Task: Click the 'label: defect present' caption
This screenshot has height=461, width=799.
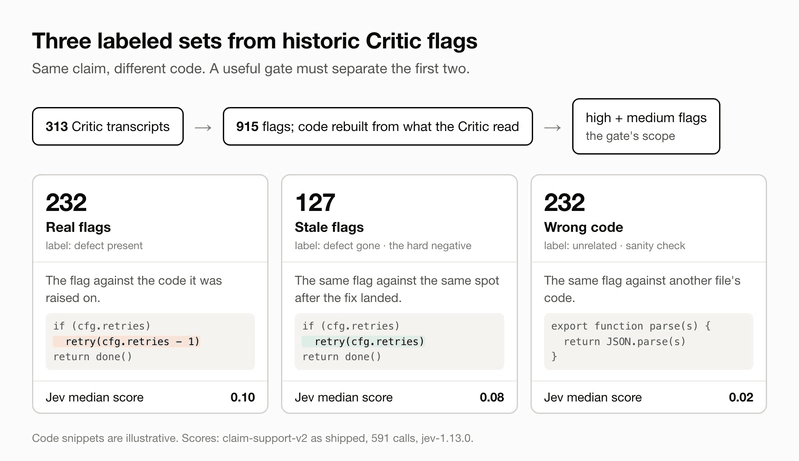Action: [94, 246]
